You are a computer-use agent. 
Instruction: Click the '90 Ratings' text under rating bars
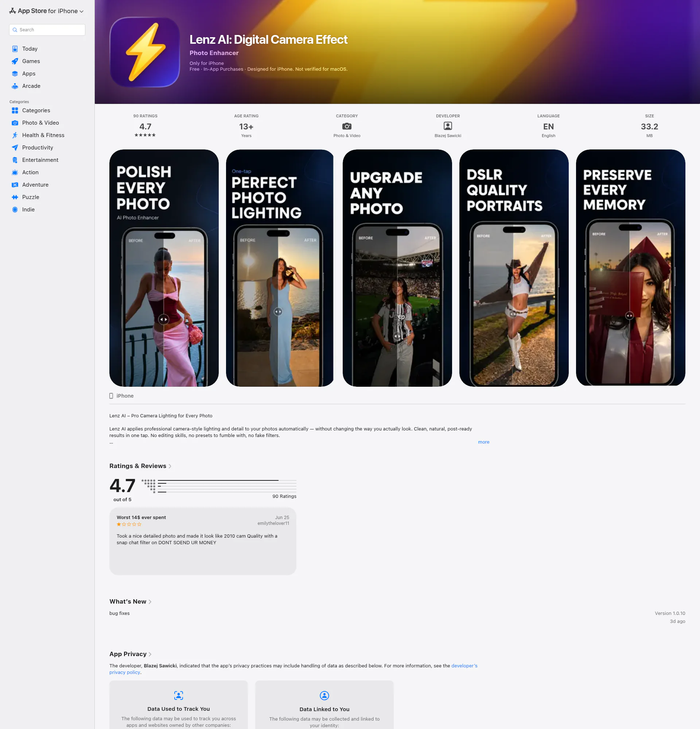pos(284,496)
